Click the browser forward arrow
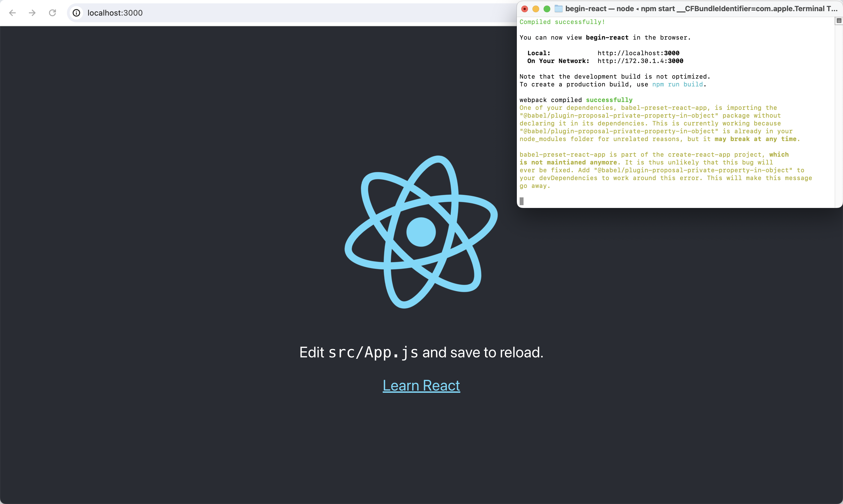Screen dimensions: 843x504 (32, 13)
